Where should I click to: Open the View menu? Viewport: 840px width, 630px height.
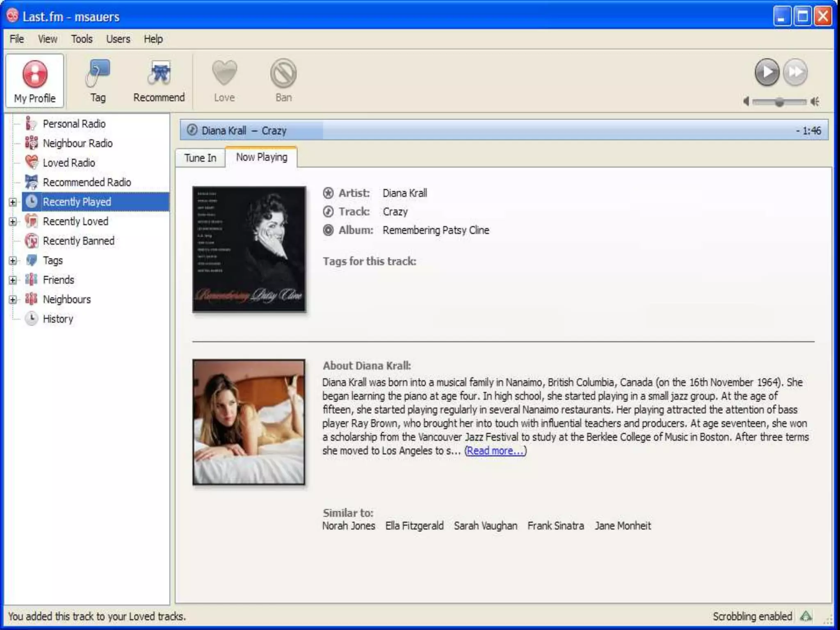click(48, 39)
